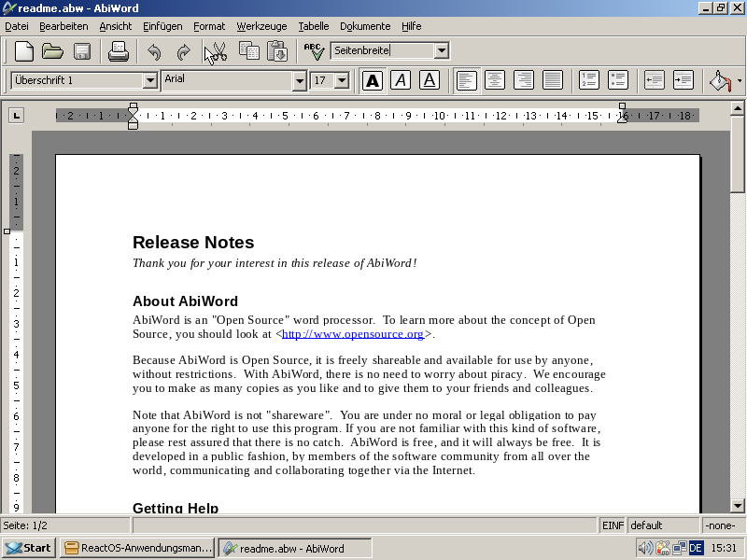Open paragraph style dropdown Überschrift 1
The image size is (747, 560).
(x=150, y=80)
